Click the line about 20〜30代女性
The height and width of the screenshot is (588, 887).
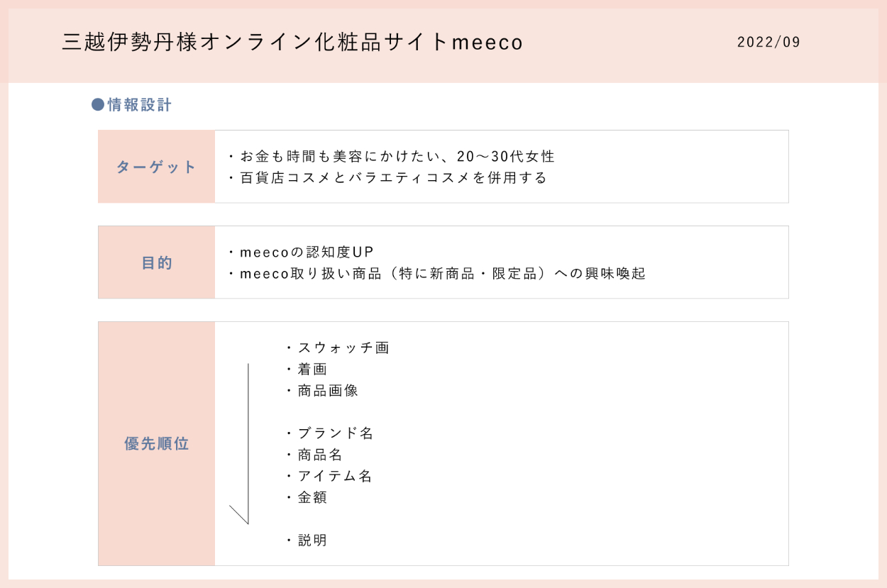pos(391,156)
